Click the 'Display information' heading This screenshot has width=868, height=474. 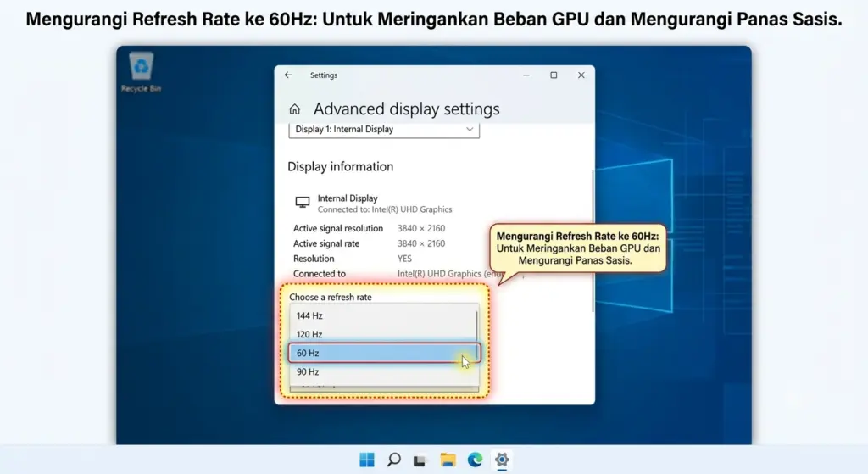point(341,167)
